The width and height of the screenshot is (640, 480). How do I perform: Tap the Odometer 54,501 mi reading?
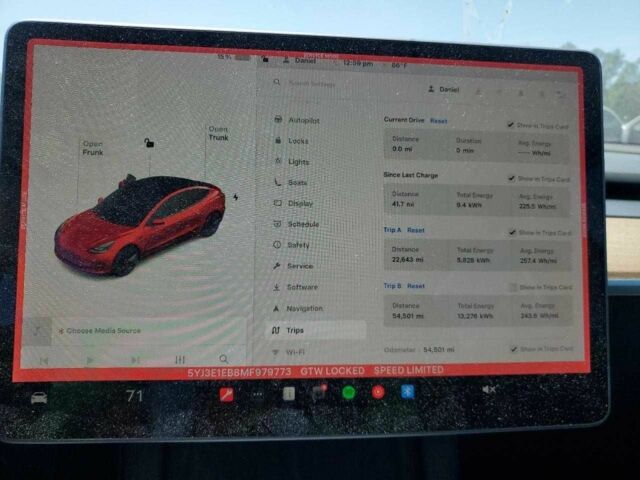pyautogui.click(x=419, y=350)
